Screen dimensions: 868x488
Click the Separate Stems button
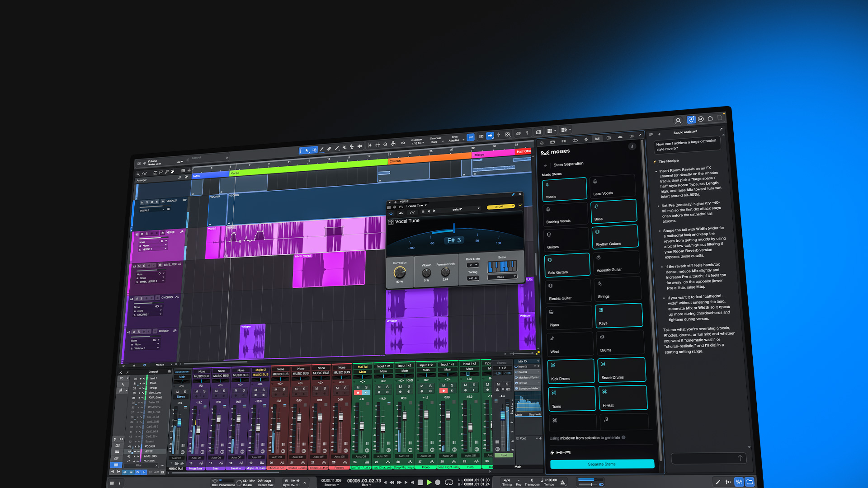pos(602,464)
